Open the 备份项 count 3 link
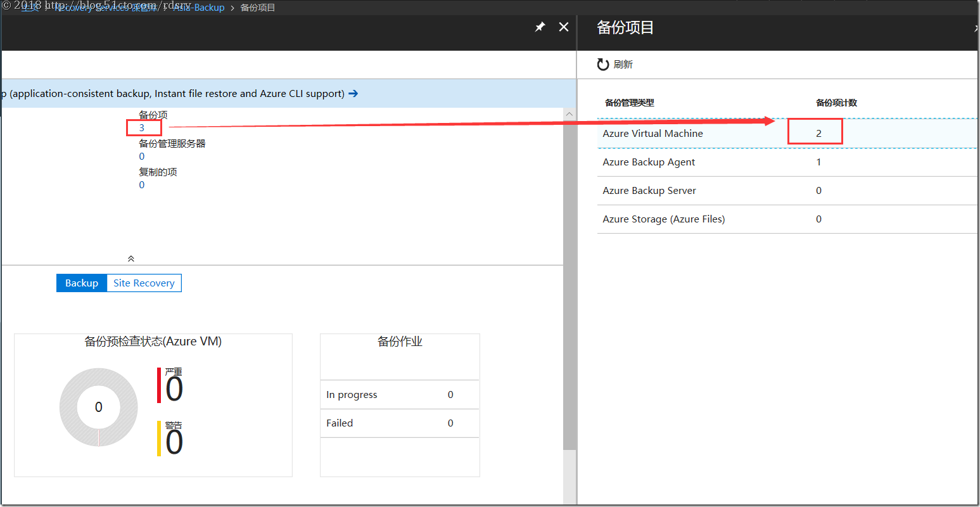Viewport: 980px width, 507px height. tap(142, 127)
